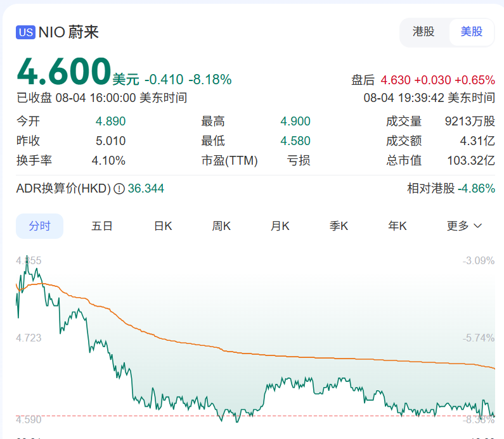Click the opening price value 4.890

110,122
